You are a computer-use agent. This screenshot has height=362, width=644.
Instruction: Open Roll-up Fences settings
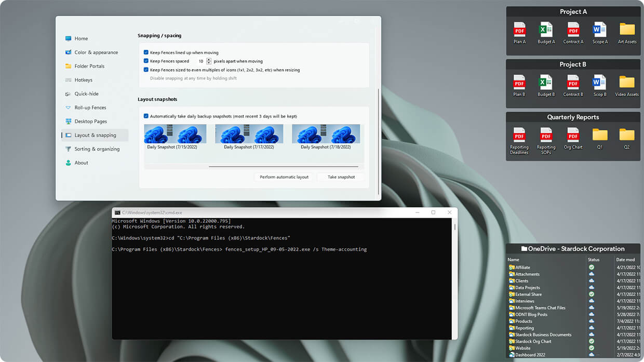point(95,108)
